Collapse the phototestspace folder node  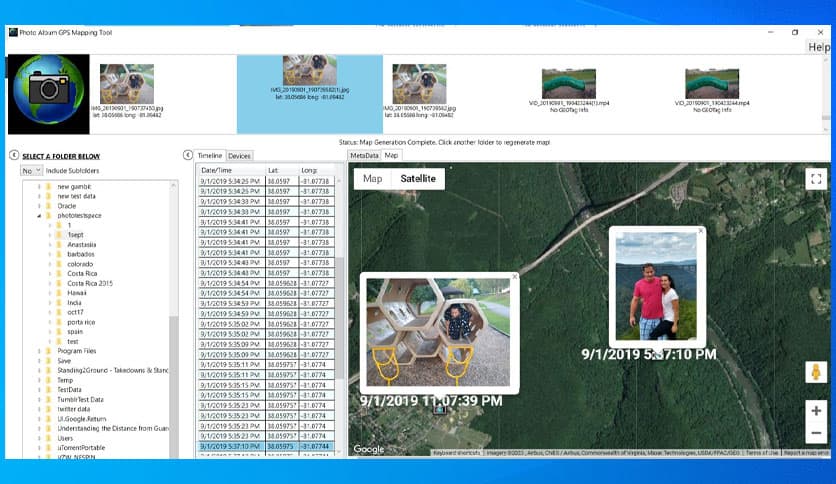tap(39, 215)
